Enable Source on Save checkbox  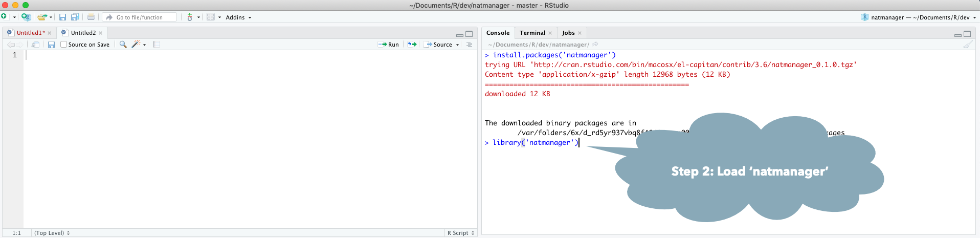coord(64,45)
